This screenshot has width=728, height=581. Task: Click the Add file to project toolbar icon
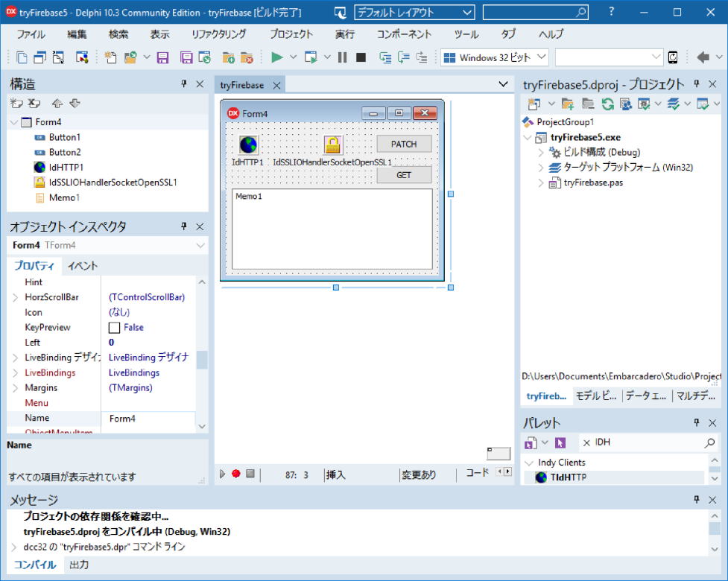click(x=229, y=57)
